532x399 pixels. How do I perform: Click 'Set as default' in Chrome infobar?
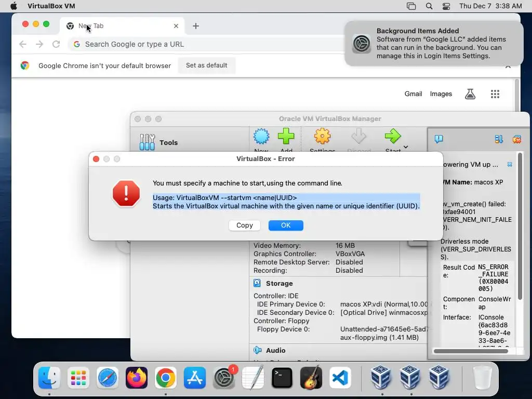tap(207, 65)
